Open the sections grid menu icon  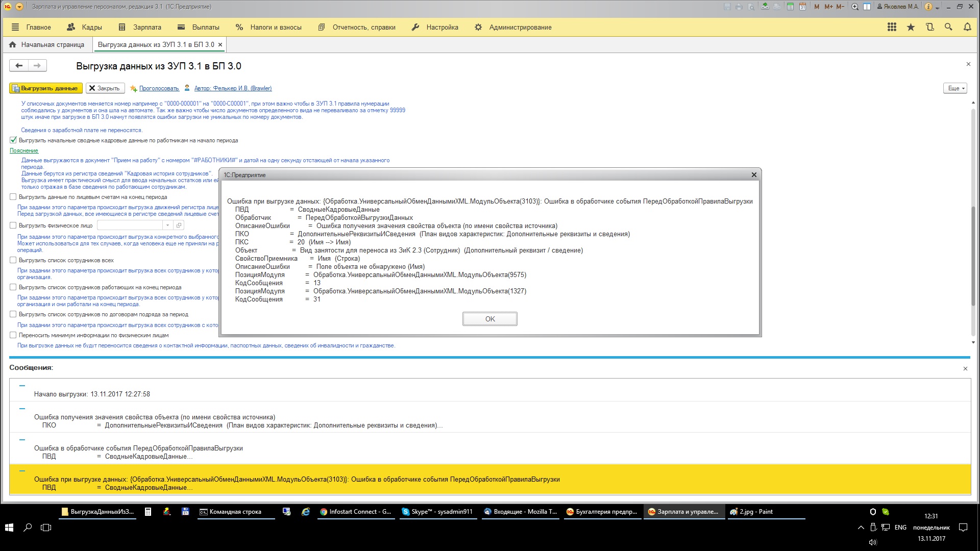(x=892, y=27)
